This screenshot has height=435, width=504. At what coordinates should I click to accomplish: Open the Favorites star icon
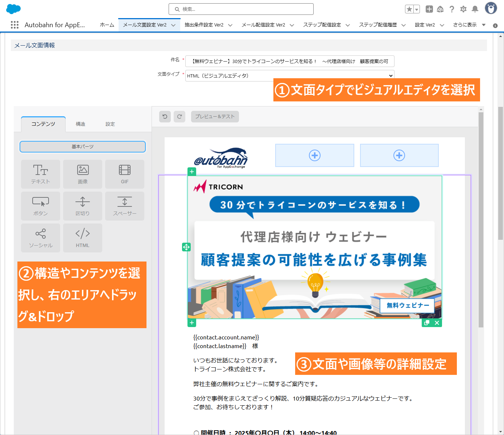coord(409,9)
